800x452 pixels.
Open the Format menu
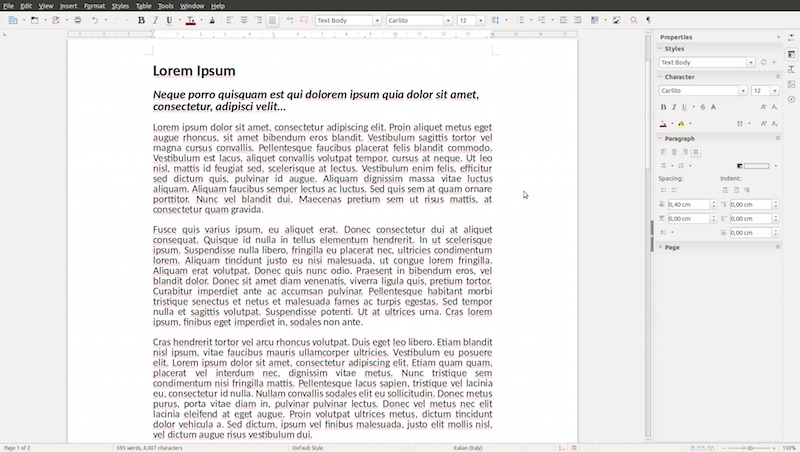(94, 5)
